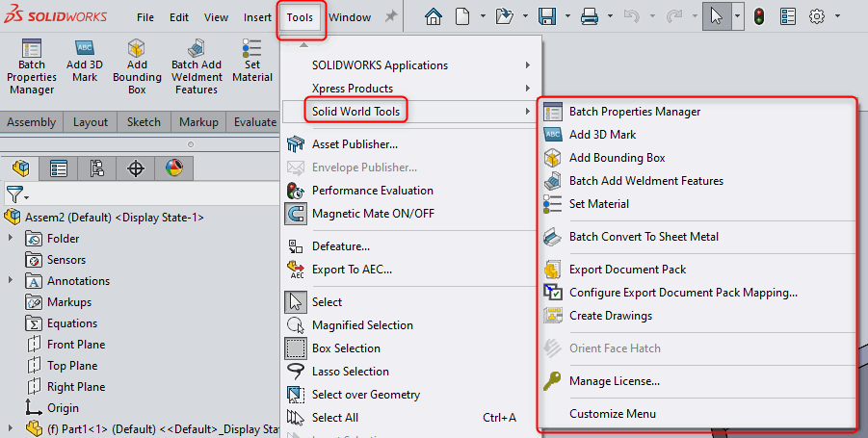Choose Export Document Pack from submenu

point(627,270)
